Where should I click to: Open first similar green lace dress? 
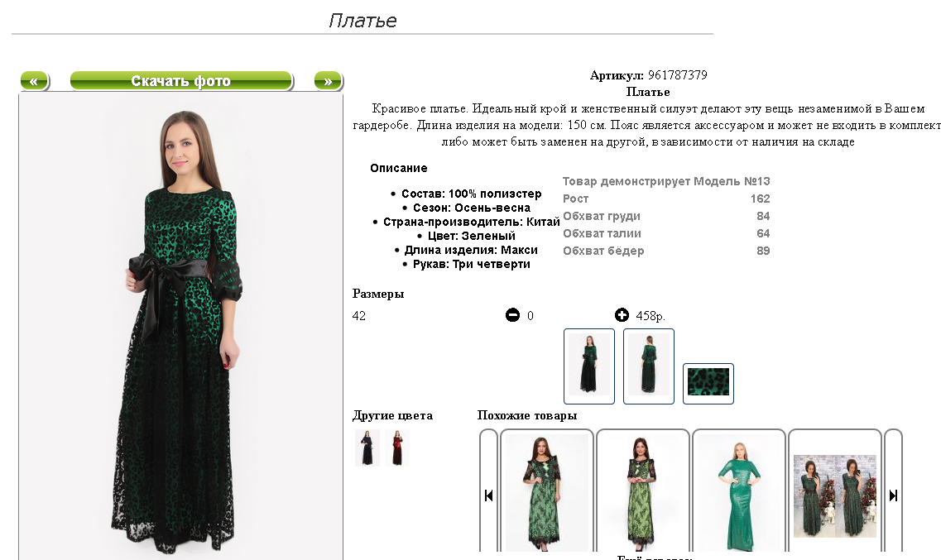[x=547, y=491]
